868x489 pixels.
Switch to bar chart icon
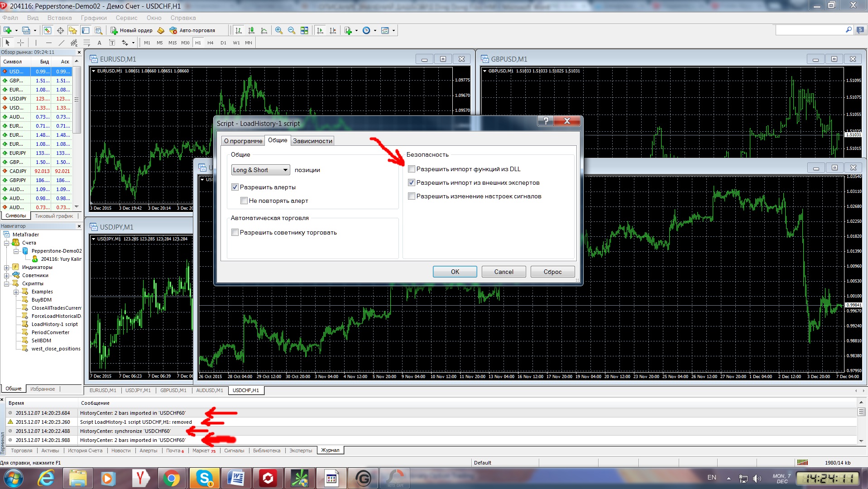[239, 30]
